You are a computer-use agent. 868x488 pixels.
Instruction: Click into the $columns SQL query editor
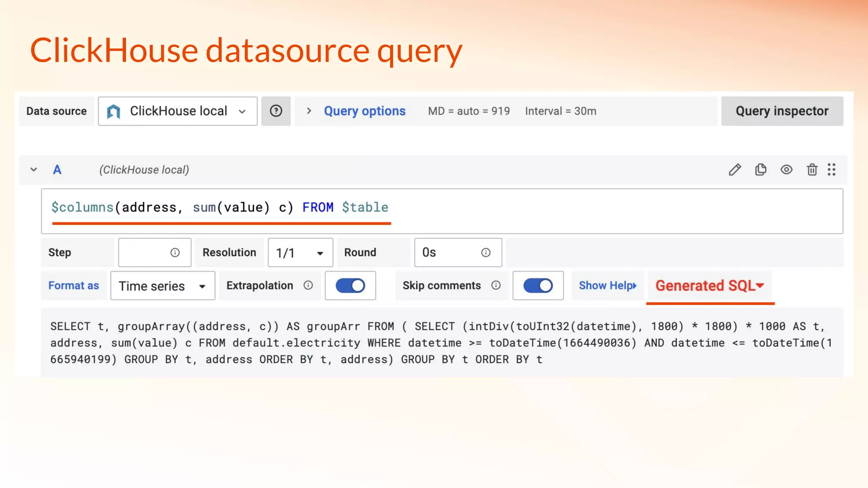click(x=442, y=211)
